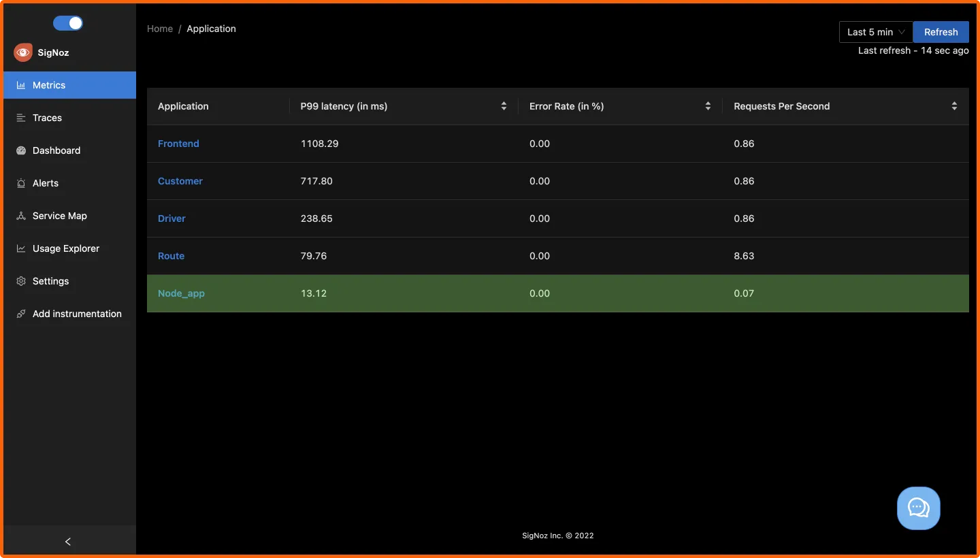Go to the Traces page
980x558 pixels.
tap(69, 118)
